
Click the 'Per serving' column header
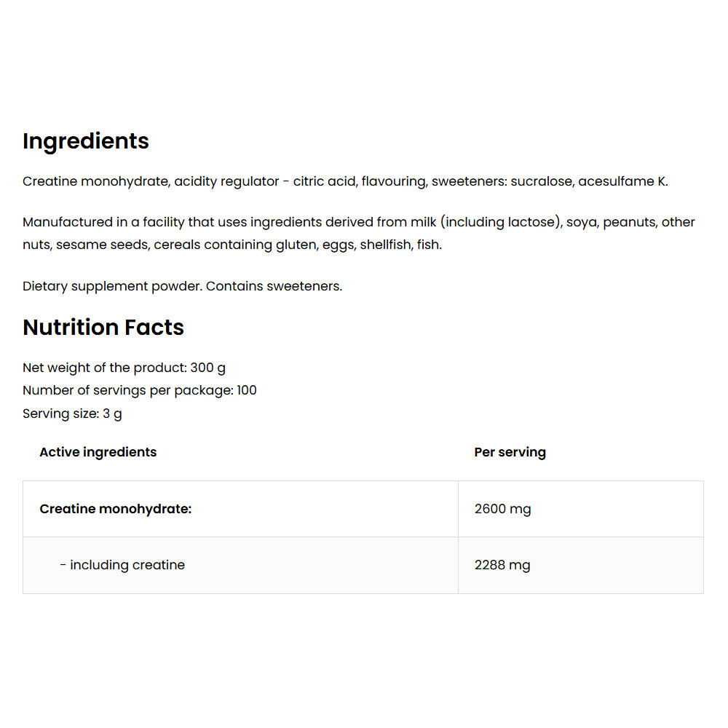[x=510, y=452]
